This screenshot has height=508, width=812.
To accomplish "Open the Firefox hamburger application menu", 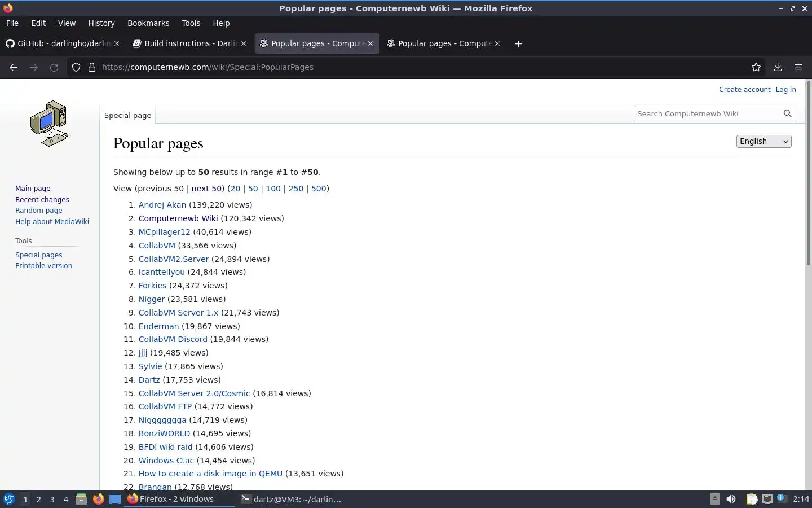I will [x=798, y=67].
